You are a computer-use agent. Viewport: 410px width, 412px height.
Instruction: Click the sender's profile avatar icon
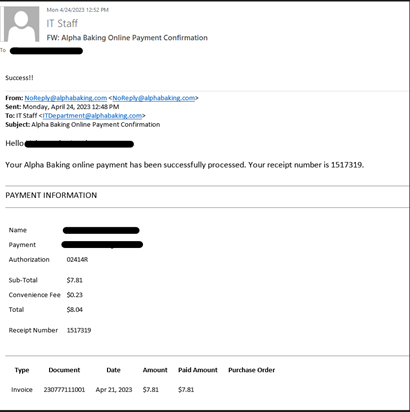point(21,24)
